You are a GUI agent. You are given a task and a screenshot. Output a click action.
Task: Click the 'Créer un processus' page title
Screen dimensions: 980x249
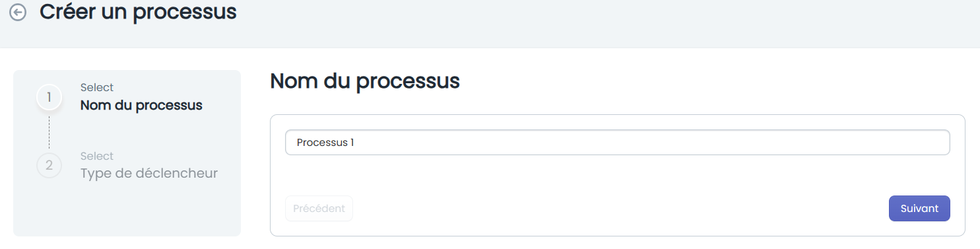click(x=138, y=11)
